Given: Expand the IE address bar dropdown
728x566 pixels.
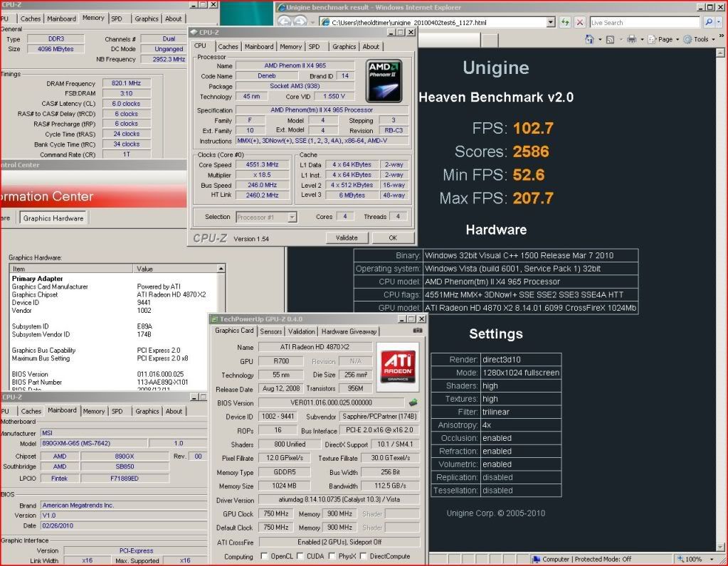Looking at the screenshot, I should (550, 23).
